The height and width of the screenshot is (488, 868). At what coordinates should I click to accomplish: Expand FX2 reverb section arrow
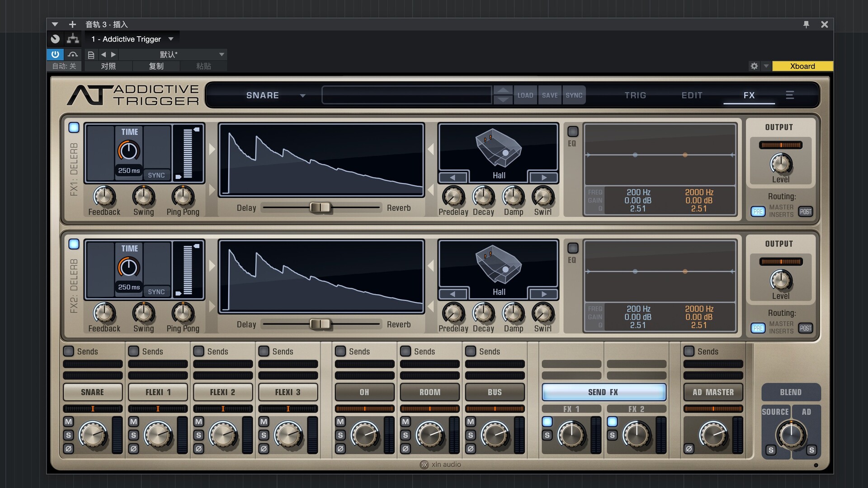(430, 266)
